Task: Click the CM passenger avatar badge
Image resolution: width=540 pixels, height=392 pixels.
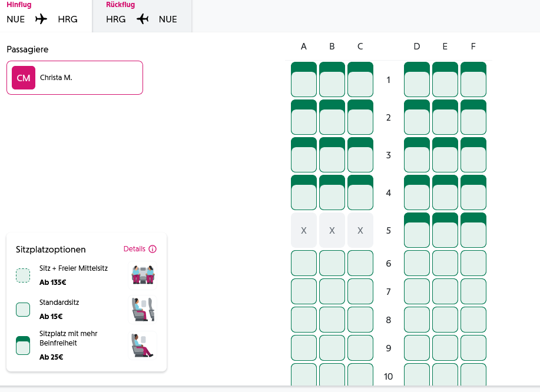Action: (24, 78)
